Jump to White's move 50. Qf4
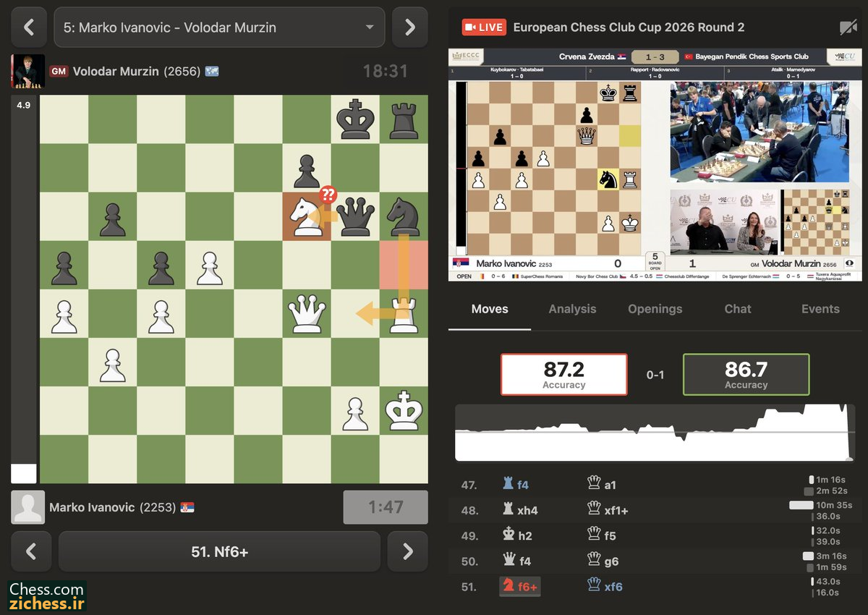This screenshot has width=868, height=615. (516, 561)
